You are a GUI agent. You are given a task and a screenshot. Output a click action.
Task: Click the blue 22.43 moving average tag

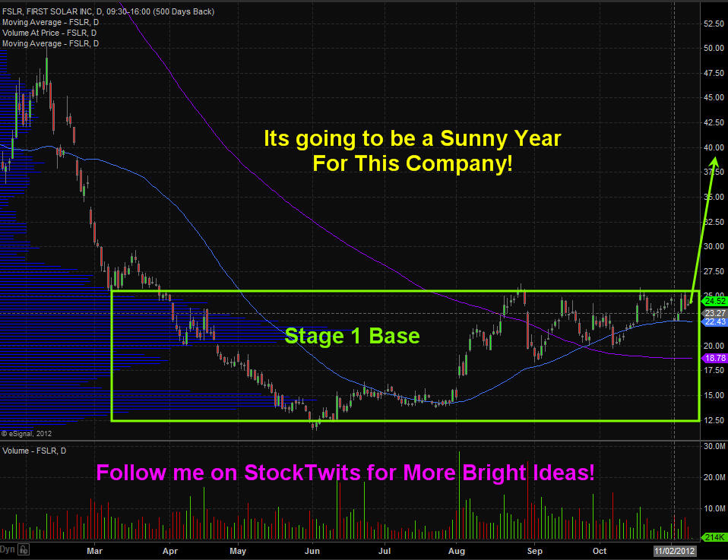tap(714, 322)
